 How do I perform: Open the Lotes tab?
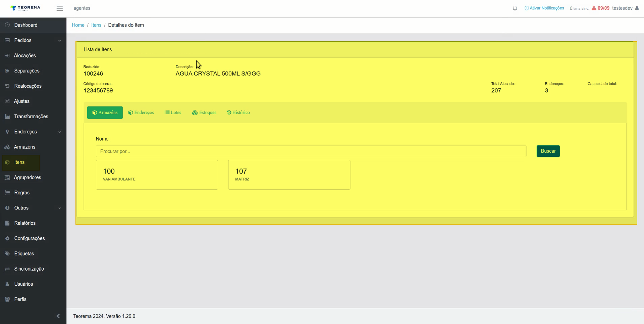tap(173, 112)
